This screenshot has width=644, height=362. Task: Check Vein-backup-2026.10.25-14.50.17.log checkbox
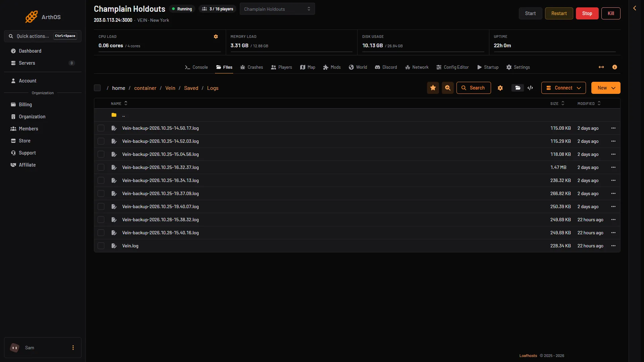coord(101,128)
